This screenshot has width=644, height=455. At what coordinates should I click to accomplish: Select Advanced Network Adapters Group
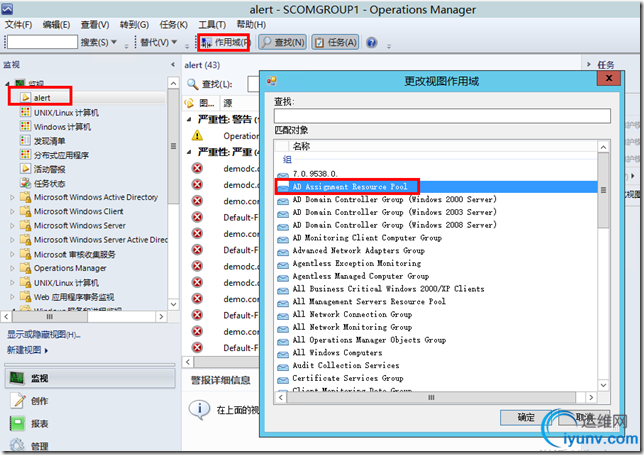coord(359,250)
